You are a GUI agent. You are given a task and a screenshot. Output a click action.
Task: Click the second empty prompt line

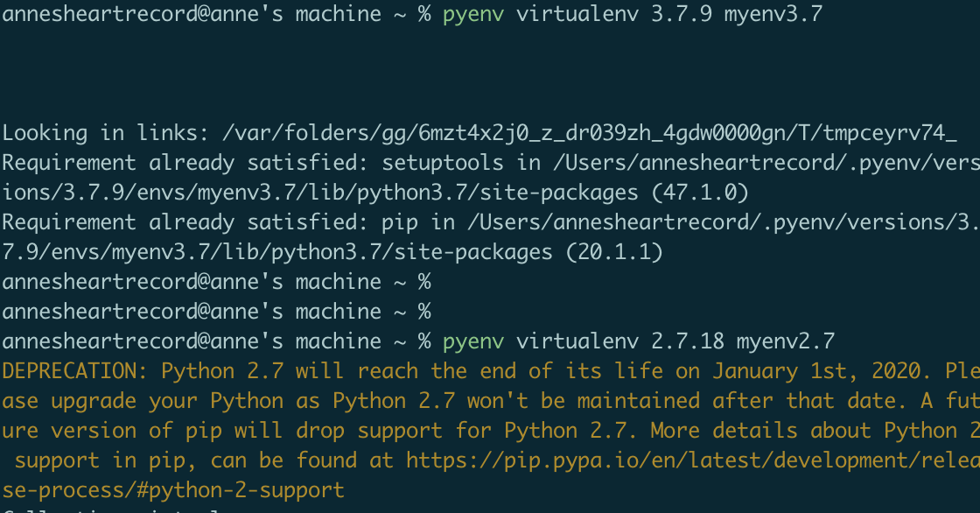[216, 312]
